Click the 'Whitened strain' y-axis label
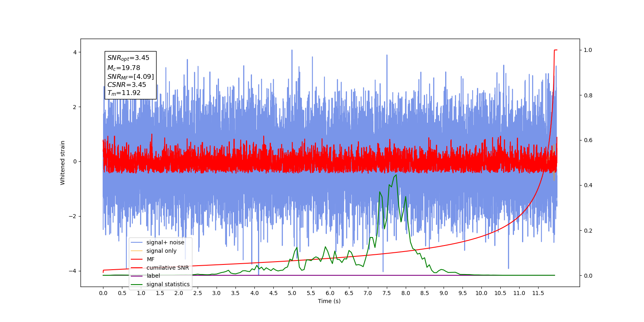Image resolution: width=644 pixels, height=322 pixels. tap(63, 163)
